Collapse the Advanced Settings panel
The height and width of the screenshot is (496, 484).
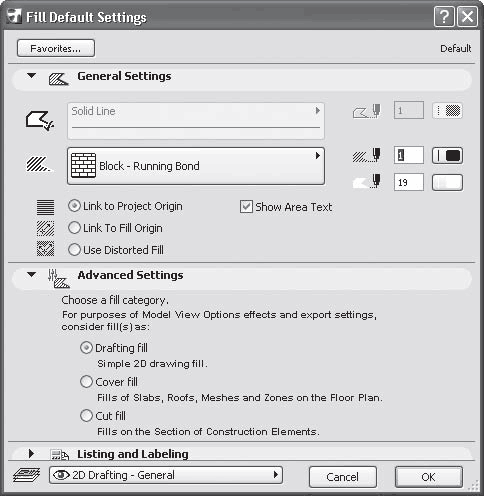pos(32,275)
